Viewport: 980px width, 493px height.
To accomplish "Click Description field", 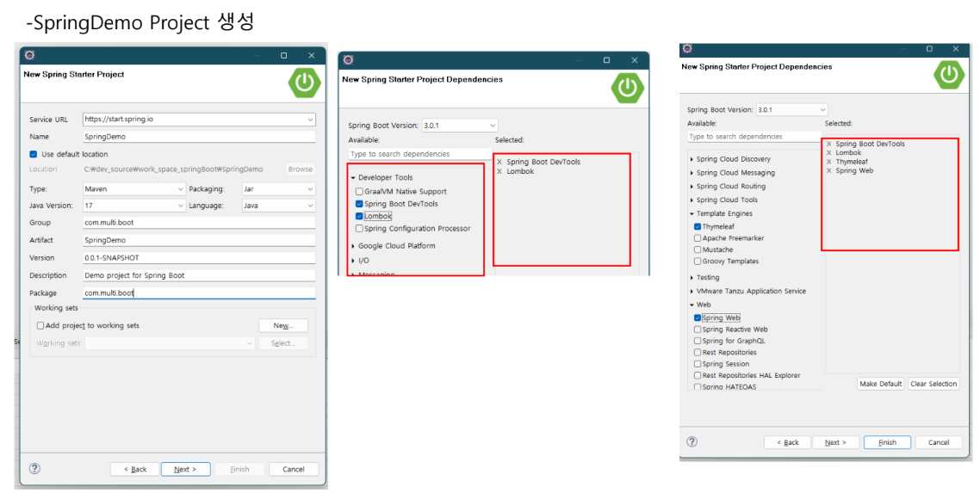I will 200,275.
